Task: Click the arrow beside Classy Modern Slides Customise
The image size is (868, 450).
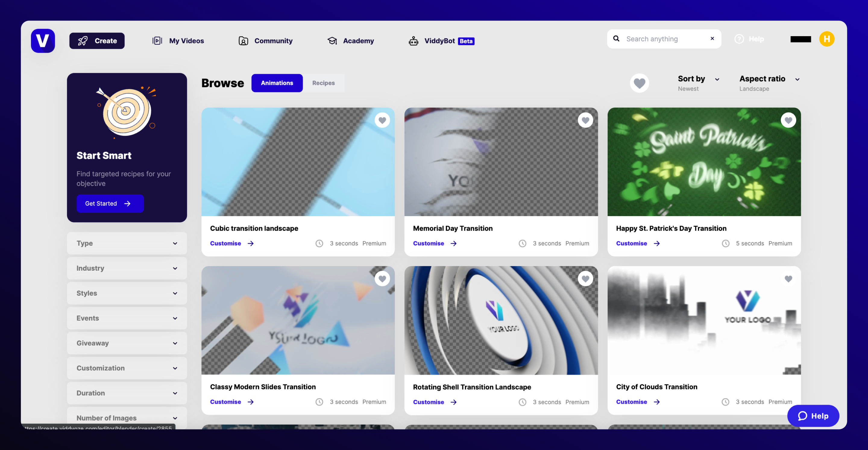Action: coord(251,402)
